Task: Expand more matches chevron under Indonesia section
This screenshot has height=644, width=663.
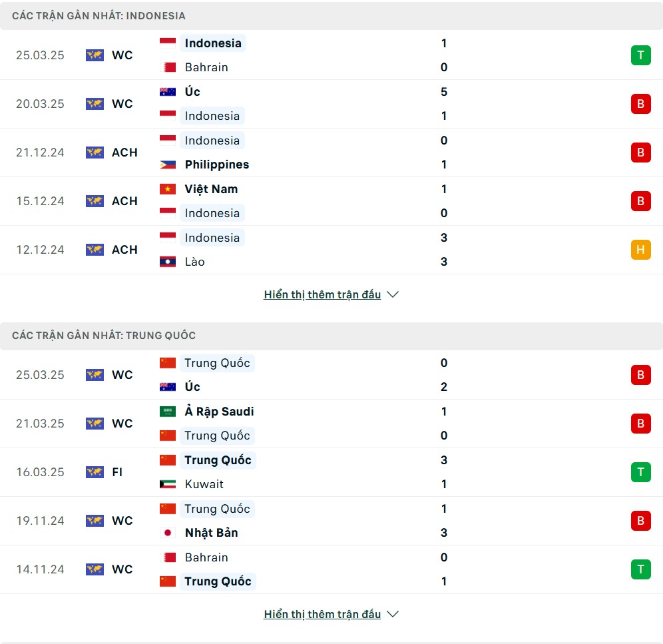Action: click(393, 294)
